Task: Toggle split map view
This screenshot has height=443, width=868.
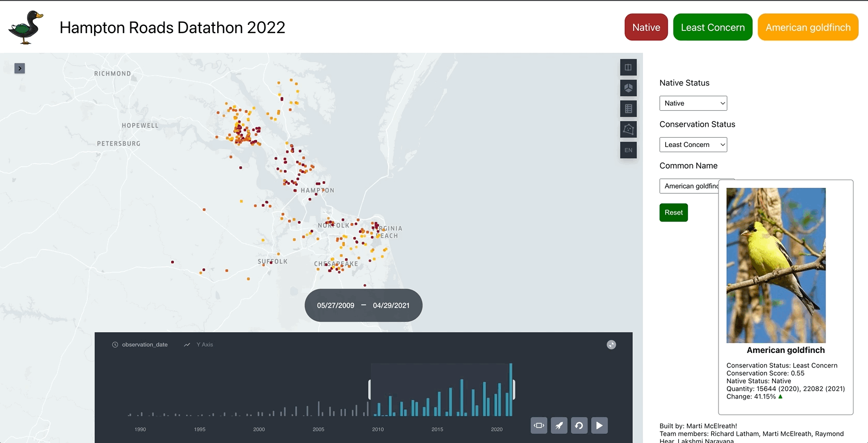Action: point(628,67)
